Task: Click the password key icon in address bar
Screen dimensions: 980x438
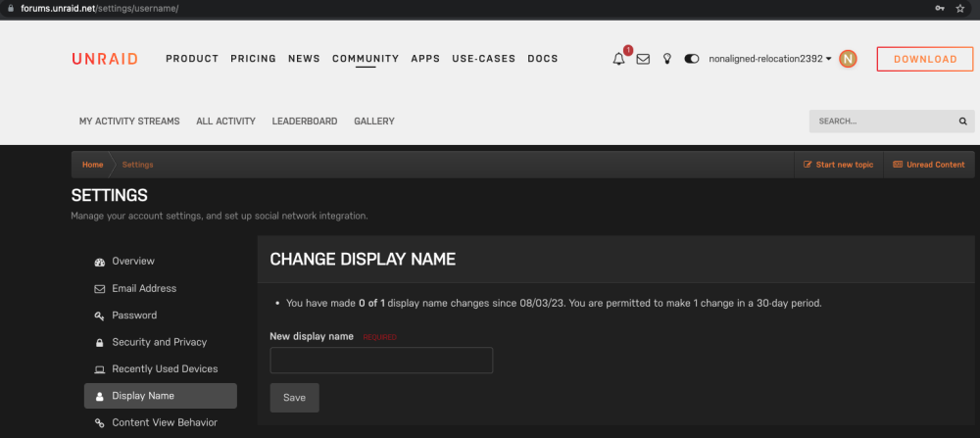Action: pos(939,8)
